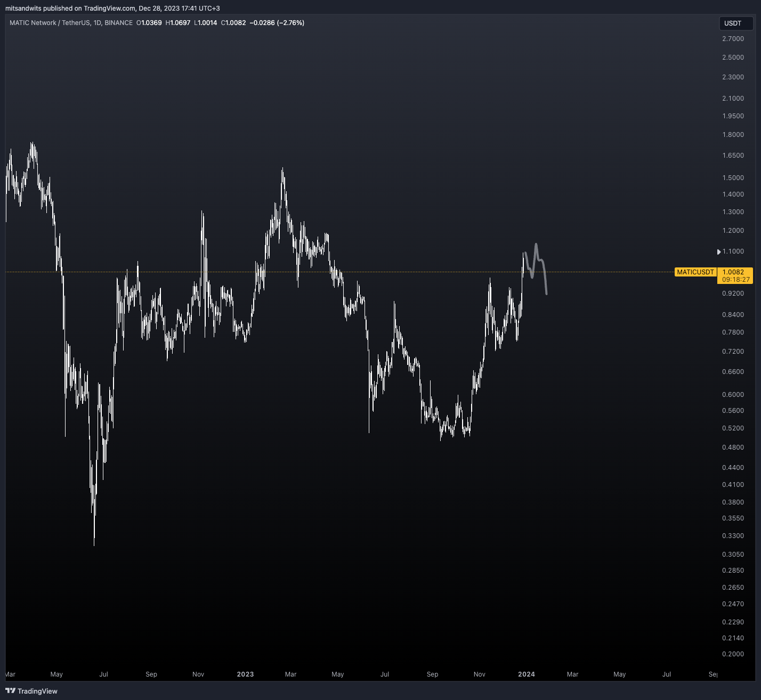Click the 2023 year label on time axis
761x700 pixels.
coord(245,674)
